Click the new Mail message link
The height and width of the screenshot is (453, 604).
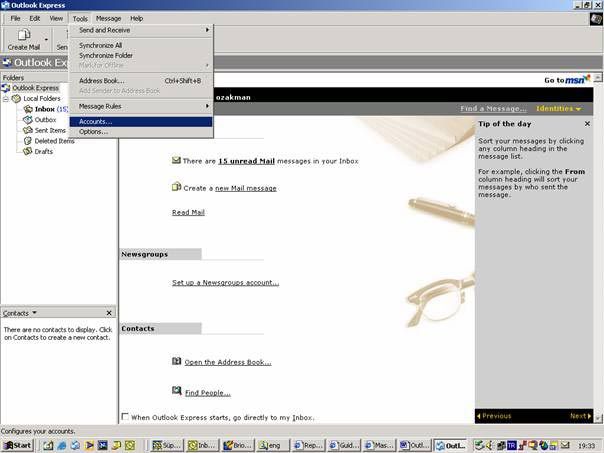coord(246,188)
